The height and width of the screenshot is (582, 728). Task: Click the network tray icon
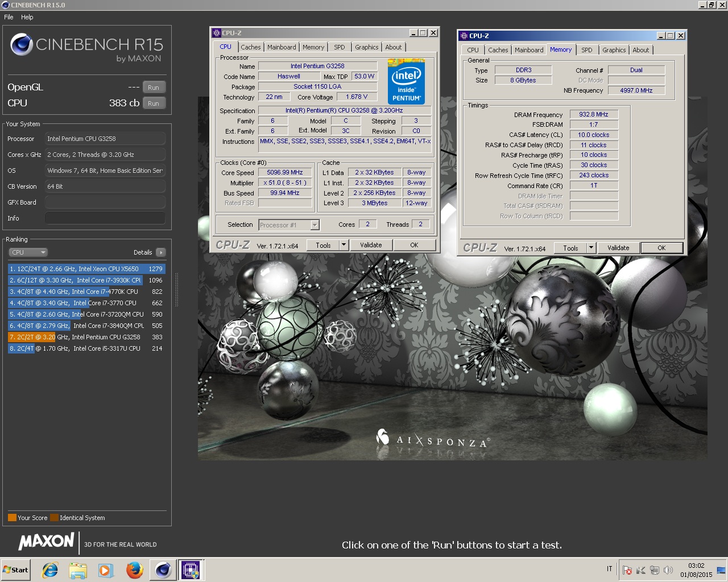coord(655,570)
